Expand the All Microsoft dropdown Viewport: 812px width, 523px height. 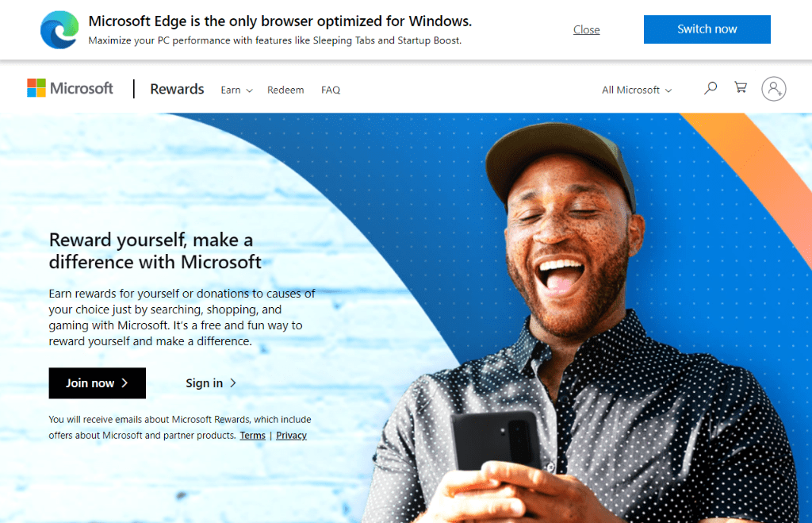tap(637, 90)
